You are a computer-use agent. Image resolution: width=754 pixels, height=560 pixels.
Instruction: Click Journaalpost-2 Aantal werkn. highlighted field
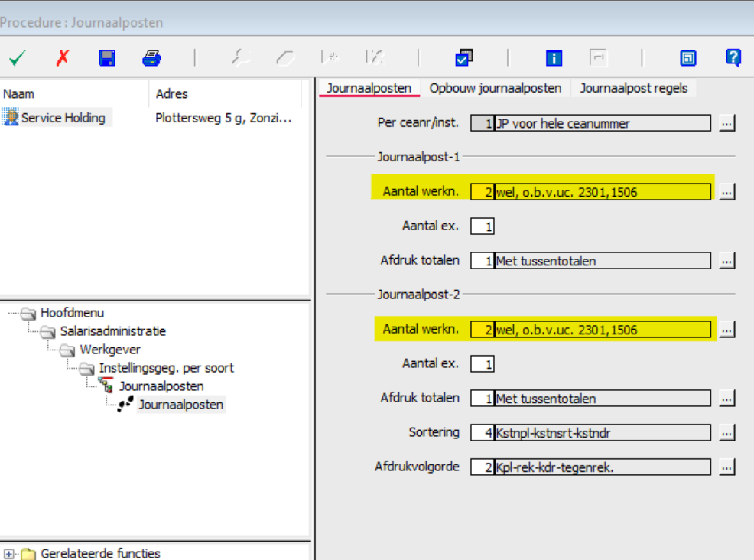click(x=590, y=330)
